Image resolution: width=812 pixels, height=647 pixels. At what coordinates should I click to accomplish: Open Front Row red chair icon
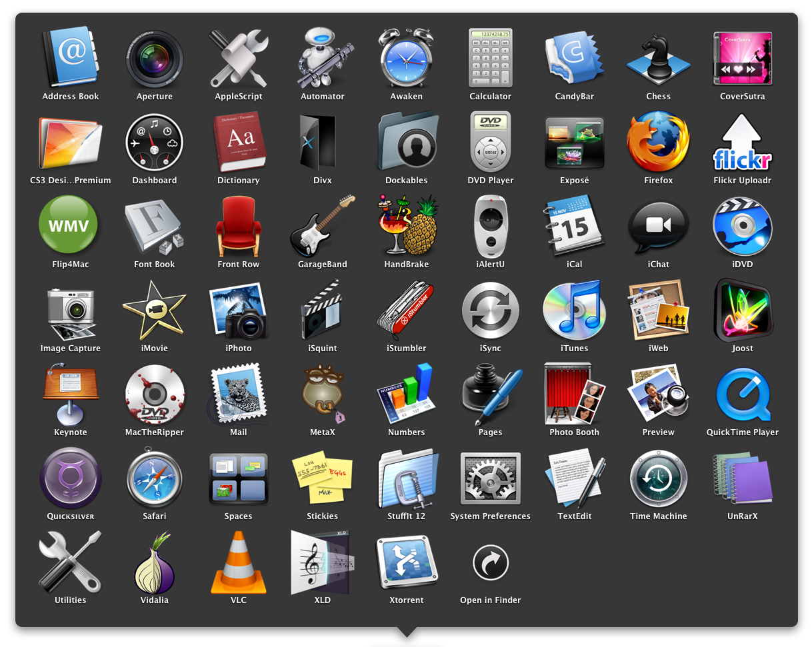(239, 226)
